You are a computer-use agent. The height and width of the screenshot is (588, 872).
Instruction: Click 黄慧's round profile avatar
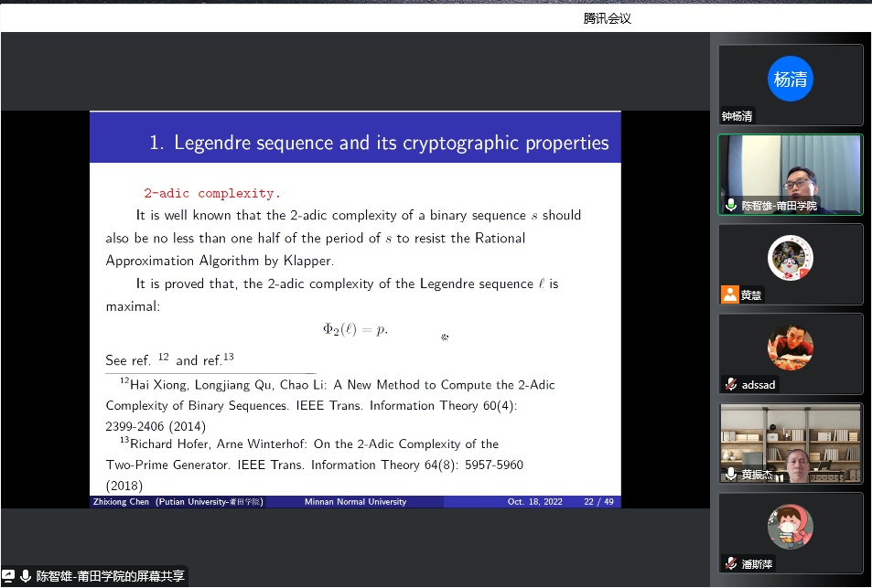pos(790,257)
